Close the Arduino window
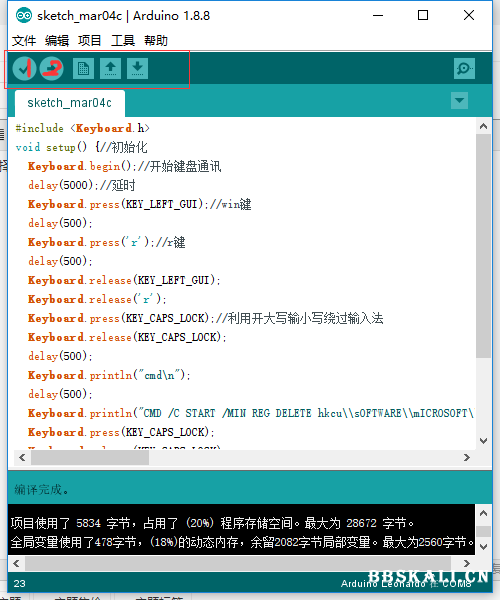Image resolution: width=500 pixels, height=600 pixels. tap(469, 15)
